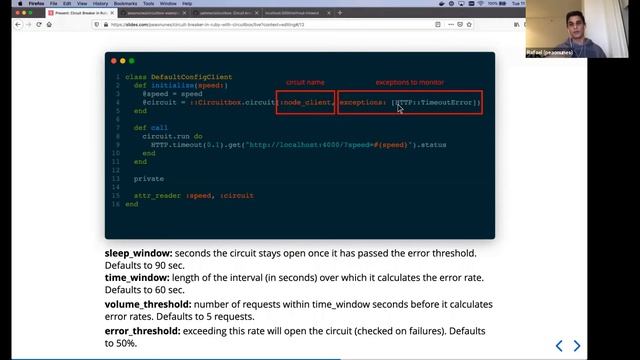Toggle reader view icon in address bar
Viewport: 640px width, 360px height.
click(438, 24)
